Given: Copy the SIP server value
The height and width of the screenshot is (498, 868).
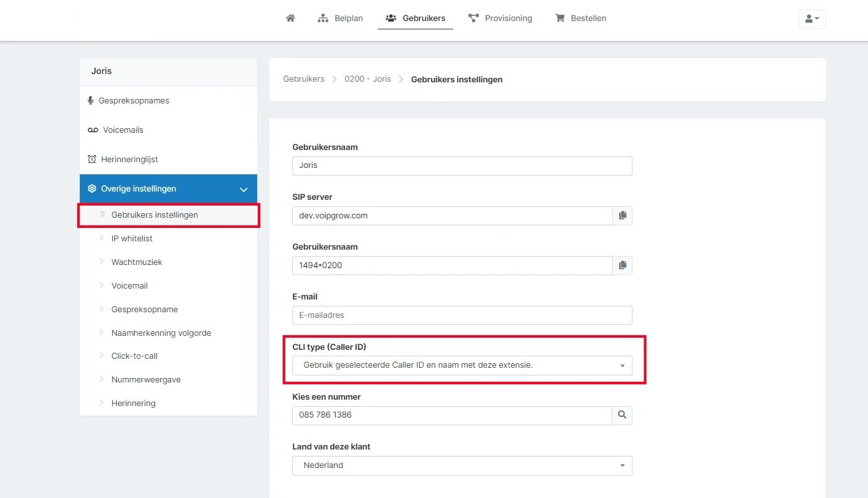Looking at the screenshot, I should 622,215.
